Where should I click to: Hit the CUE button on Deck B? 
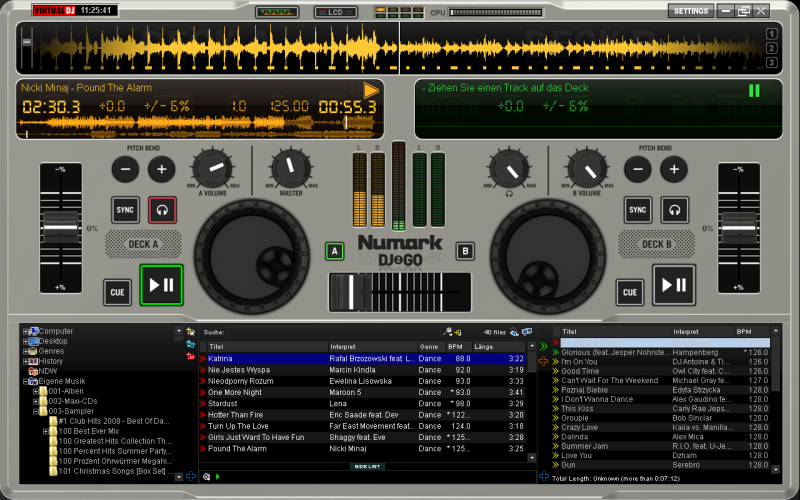(630, 292)
